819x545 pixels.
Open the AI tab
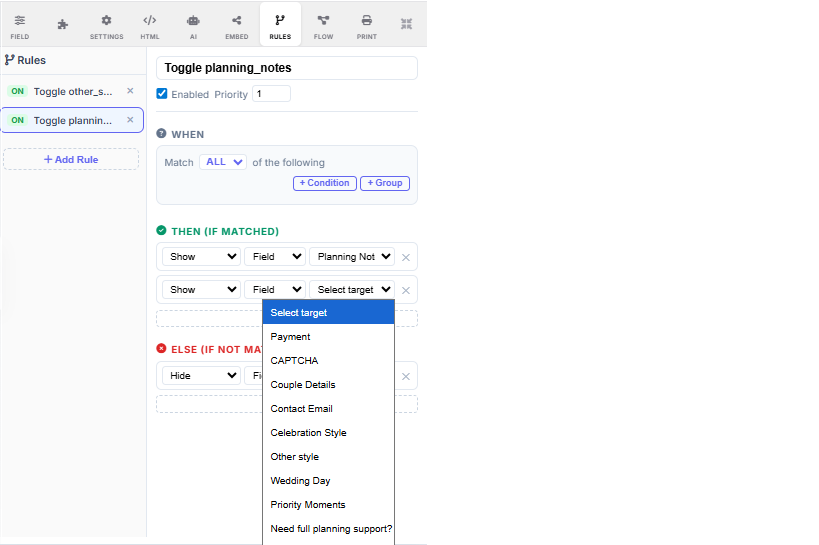coord(193,26)
